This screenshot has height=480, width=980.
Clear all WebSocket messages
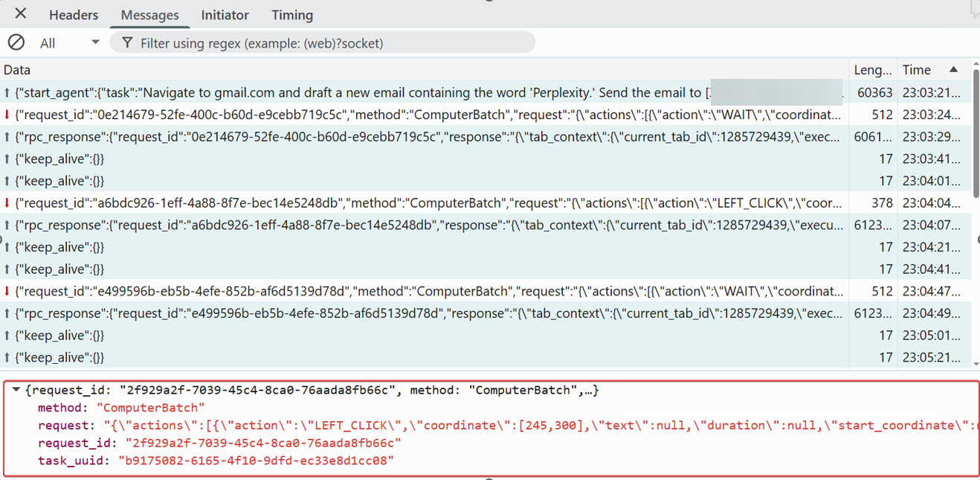pos(16,42)
